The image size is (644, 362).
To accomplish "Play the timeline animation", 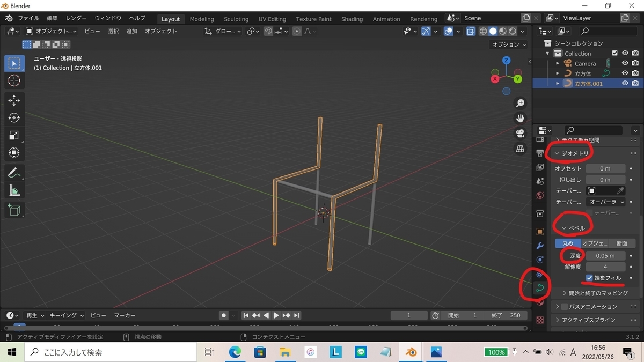I will pos(276,315).
